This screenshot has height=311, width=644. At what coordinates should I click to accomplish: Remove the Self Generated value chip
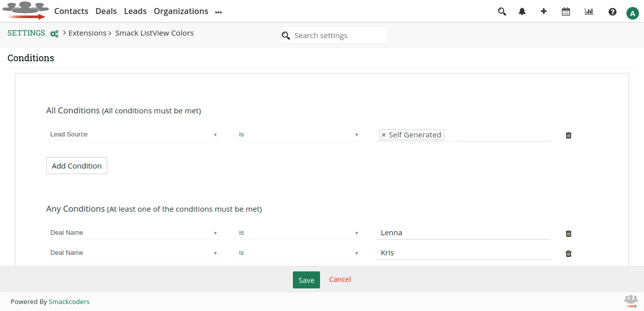pyautogui.click(x=384, y=134)
